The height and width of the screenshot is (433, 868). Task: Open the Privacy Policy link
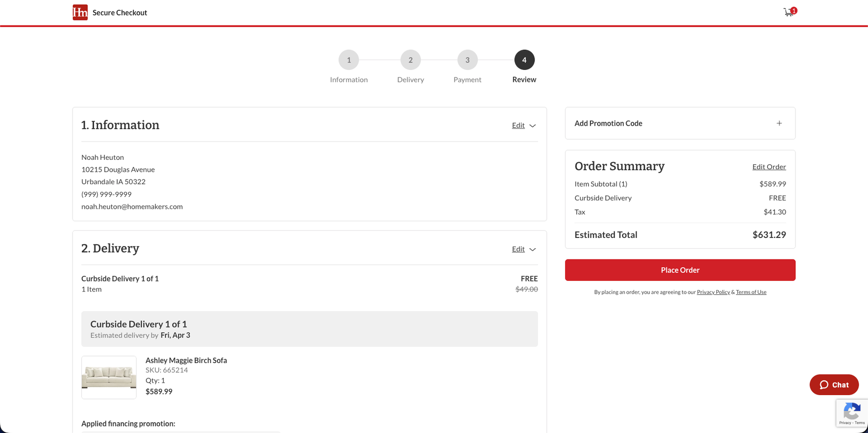point(713,292)
